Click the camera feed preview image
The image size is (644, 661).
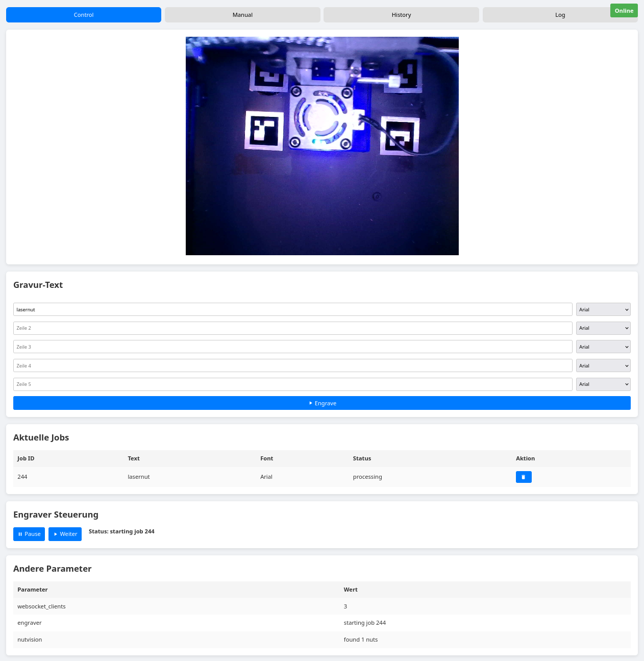(x=322, y=145)
